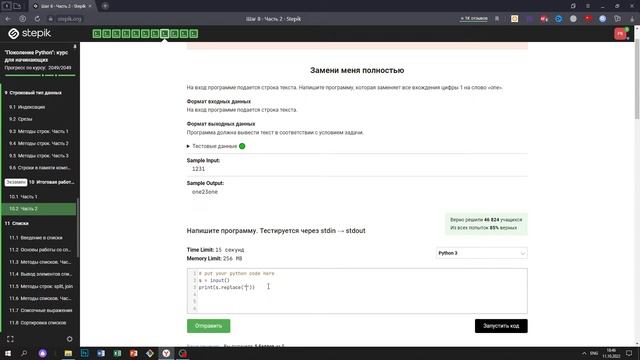Click the browser back arrow
The width and height of the screenshot is (640, 360).
(8, 19)
